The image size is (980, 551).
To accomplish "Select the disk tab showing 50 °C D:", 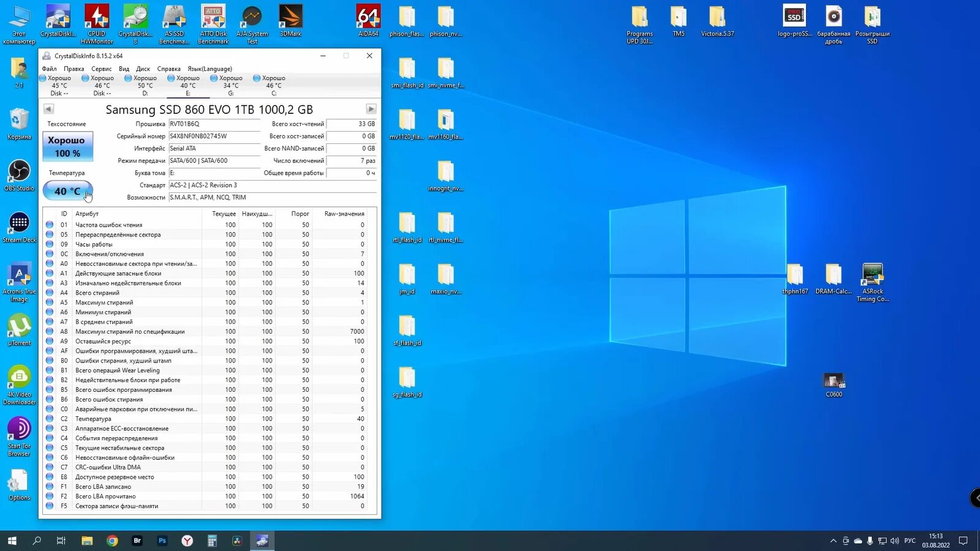I will [145, 86].
